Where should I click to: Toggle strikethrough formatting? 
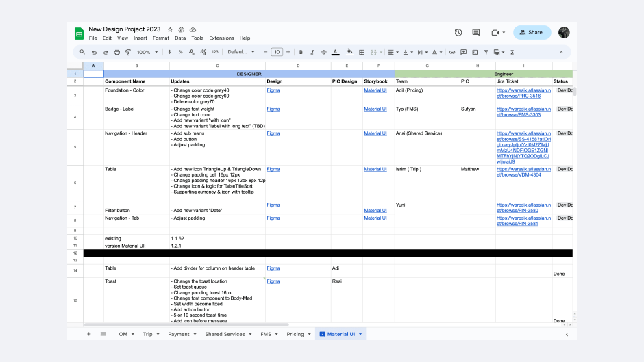pyautogui.click(x=323, y=52)
